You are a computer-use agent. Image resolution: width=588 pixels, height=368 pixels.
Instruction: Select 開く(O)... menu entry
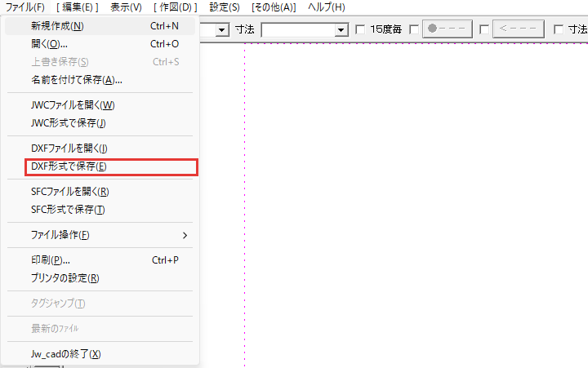100,44
